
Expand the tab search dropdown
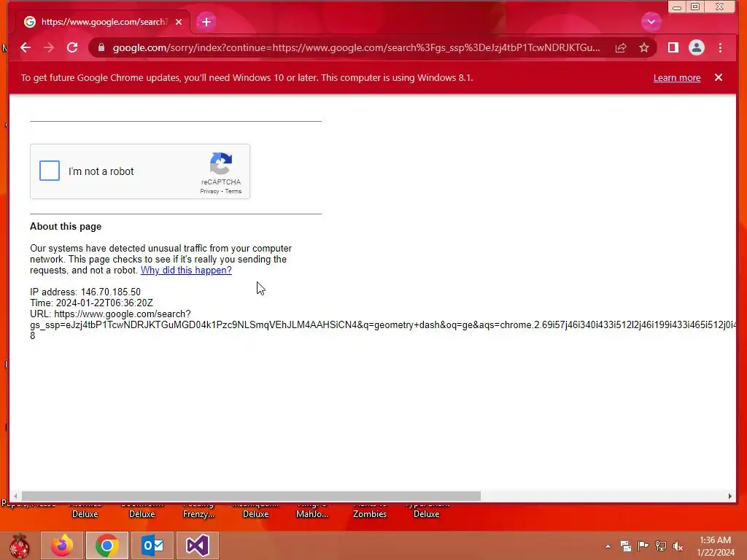click(651, 21)
